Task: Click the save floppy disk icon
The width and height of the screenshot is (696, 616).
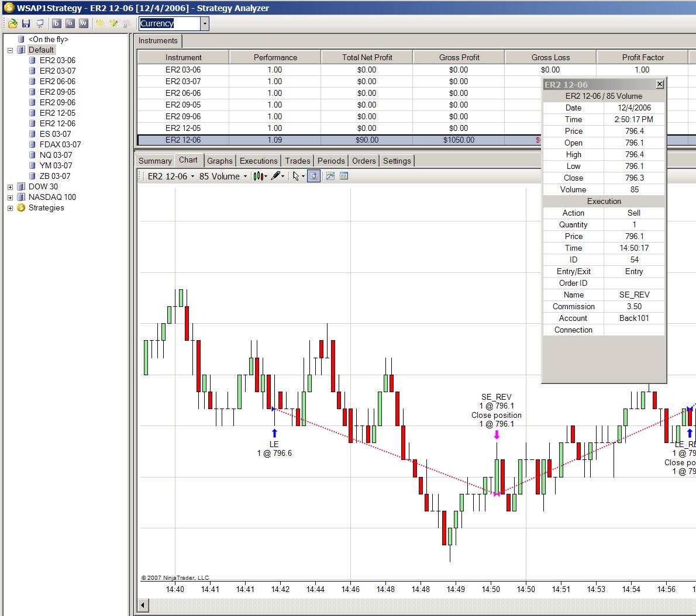Action: point(26,23)
